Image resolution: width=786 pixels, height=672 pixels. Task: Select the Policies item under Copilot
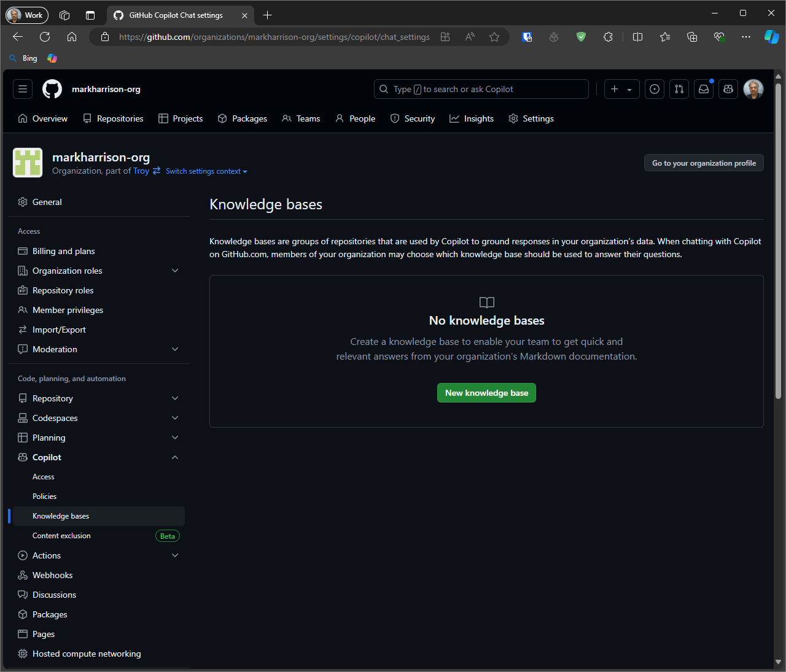(x=44, y=496)
